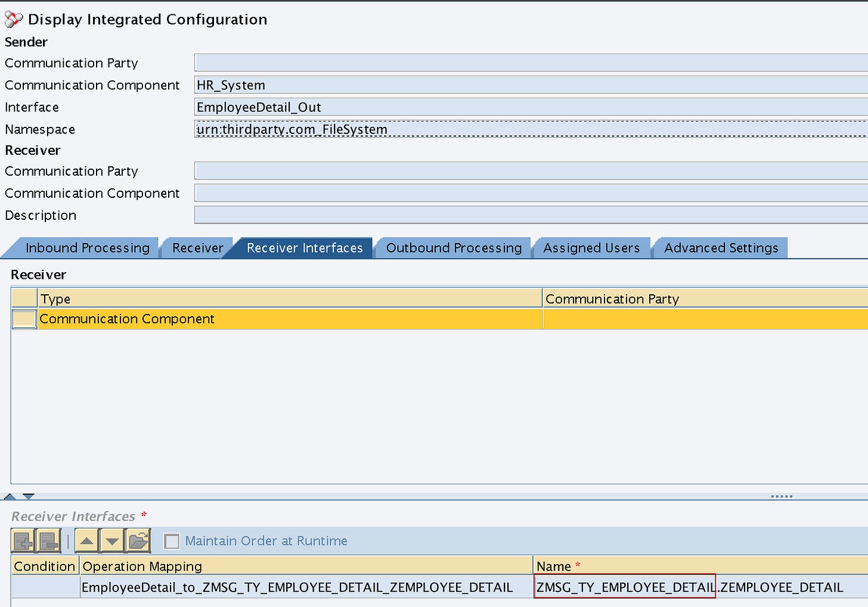Click the Name column header

pos(700,566)
